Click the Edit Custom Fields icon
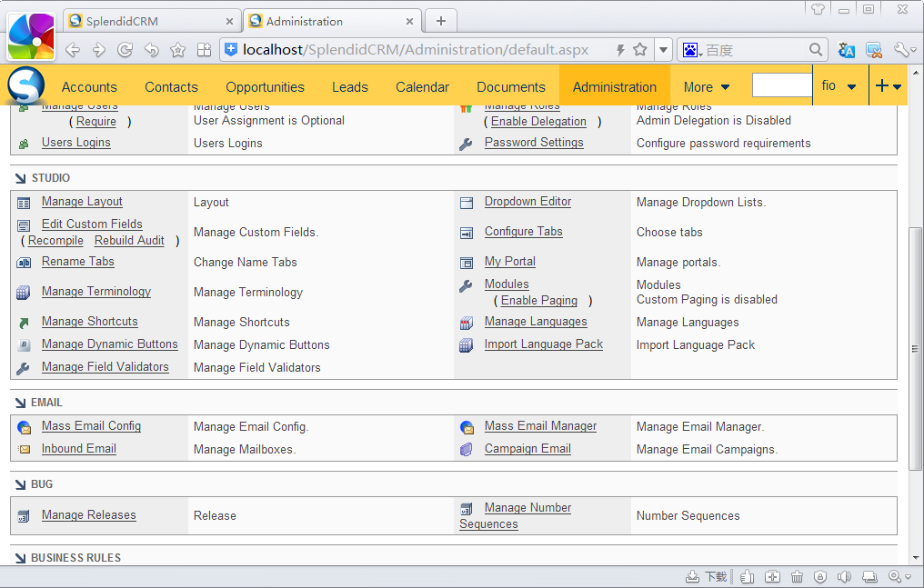Image resolution: width=924 pixels, height=588 pixels. pos(24,225)
